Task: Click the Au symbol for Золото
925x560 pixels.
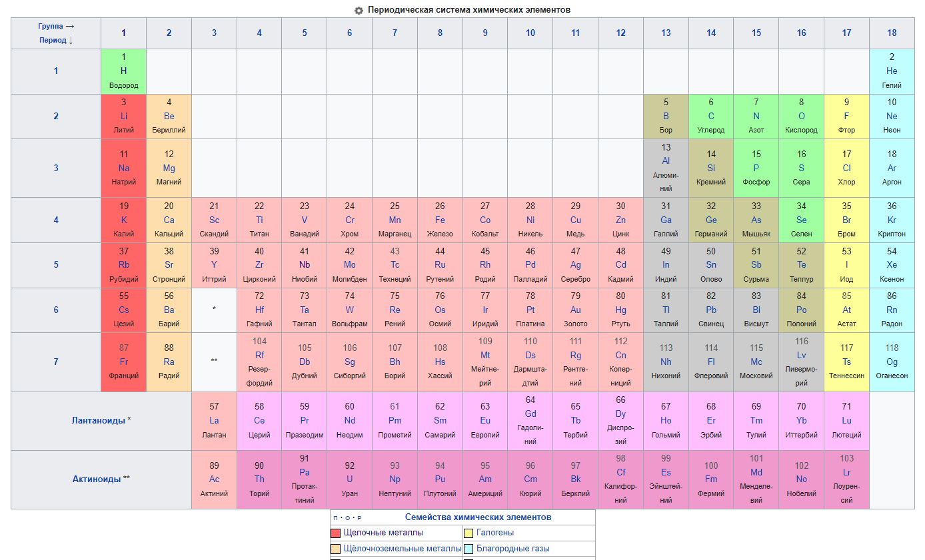Action: click(x=575, y=310)
